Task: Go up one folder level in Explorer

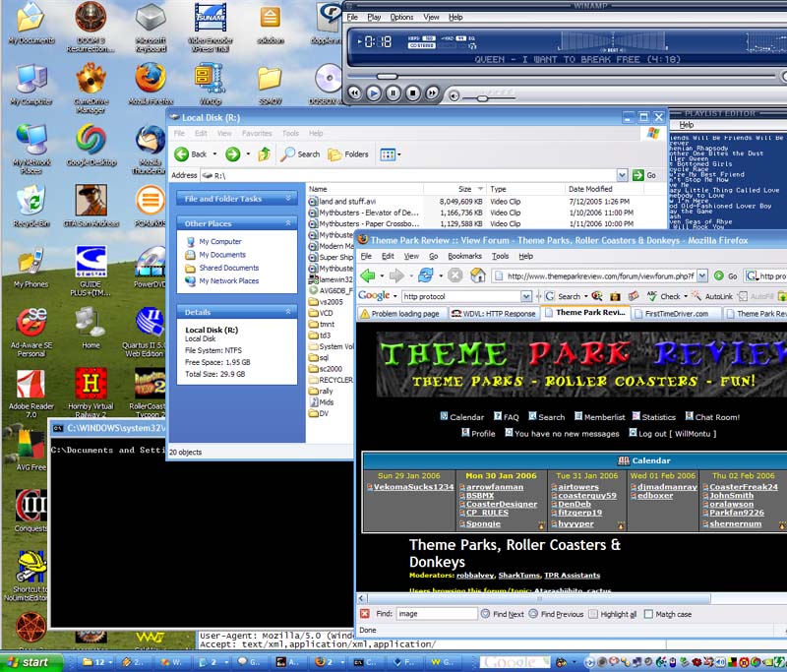Action: click(x=265, y=154)
